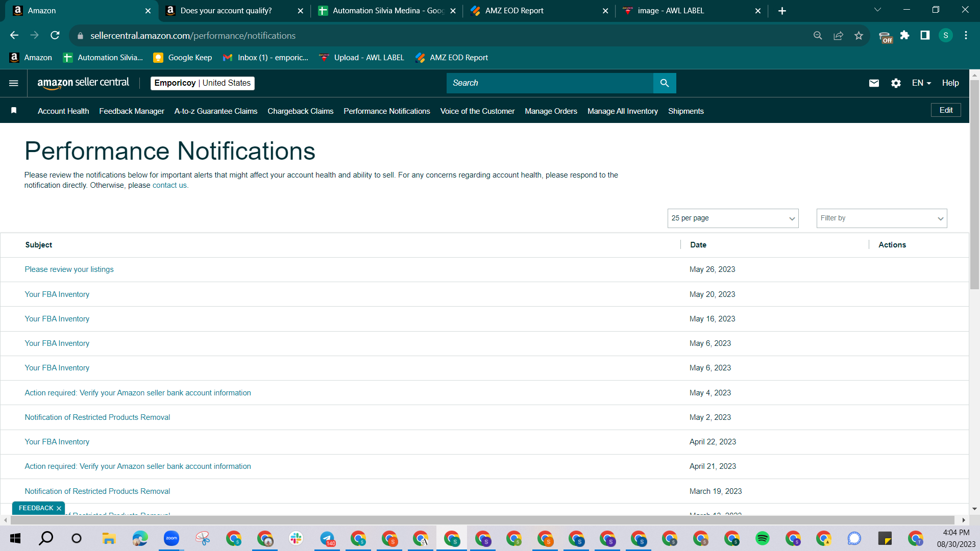980x551 pixels.
Task: Open A-to-z Guarantee Claims page
Action: pyautogui.click(x=216, y=111)
